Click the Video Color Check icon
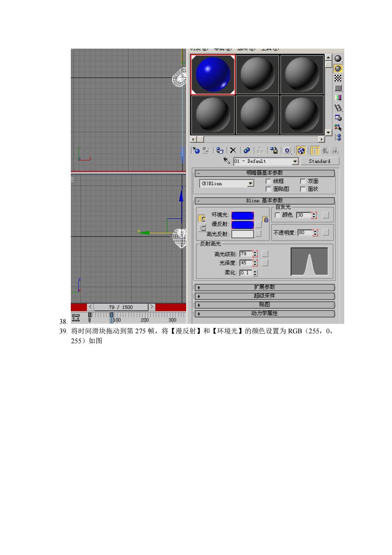The image size is (392, 555). tap(338, 98)
